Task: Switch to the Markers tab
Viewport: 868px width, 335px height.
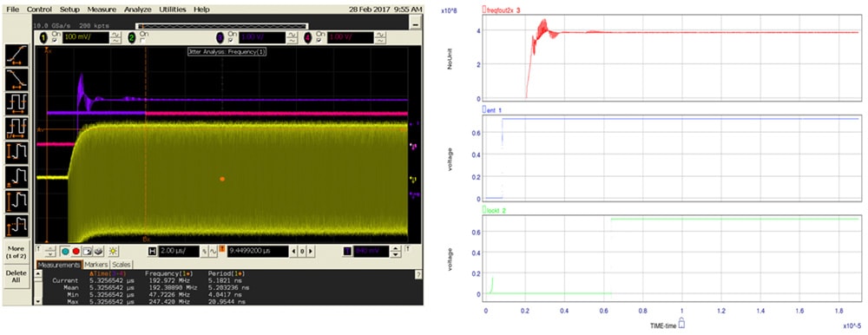Action: [96, 265]
